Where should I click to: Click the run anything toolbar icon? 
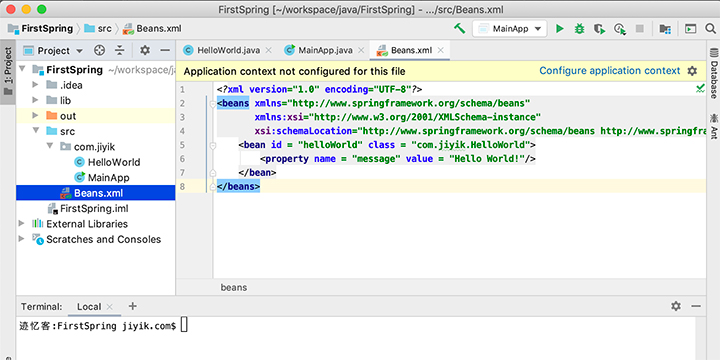click(x=691, y=29)
